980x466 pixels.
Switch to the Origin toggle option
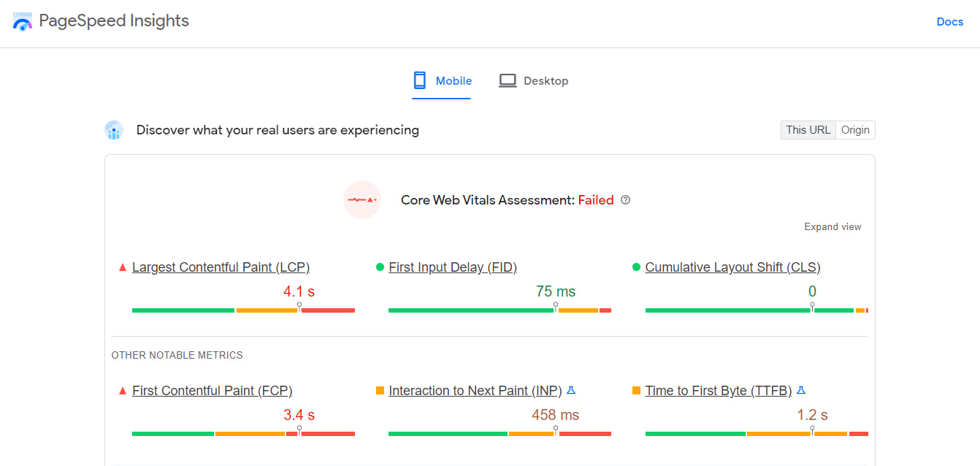(855, 130)
